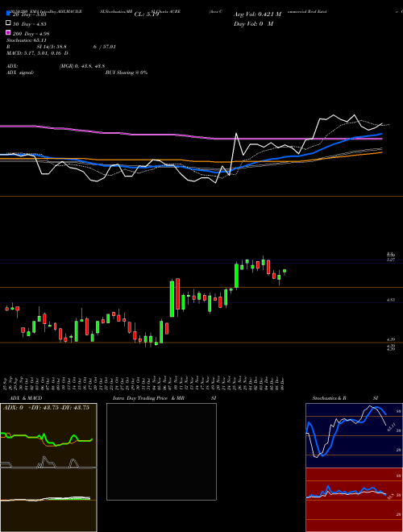
Task: Open the empty intraday trading price panel
Action: click(161, 451)
